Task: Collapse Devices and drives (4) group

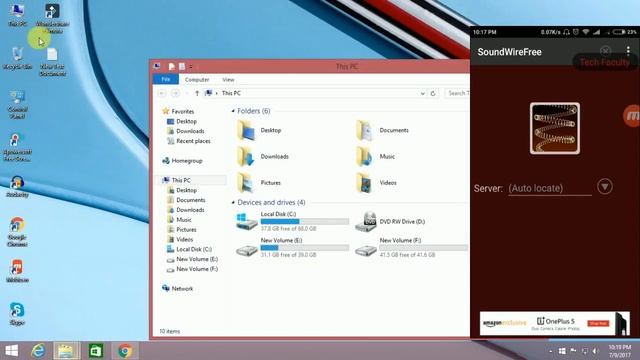Action: pos(233,202)
